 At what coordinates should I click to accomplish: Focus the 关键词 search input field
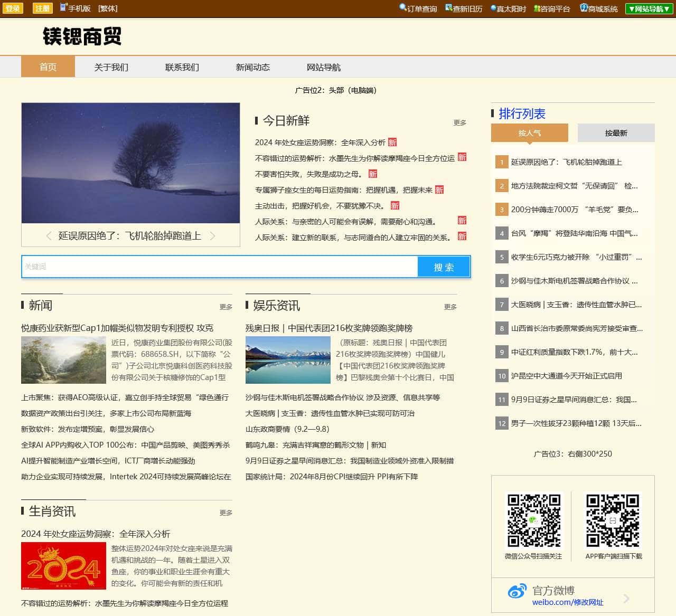219,267
